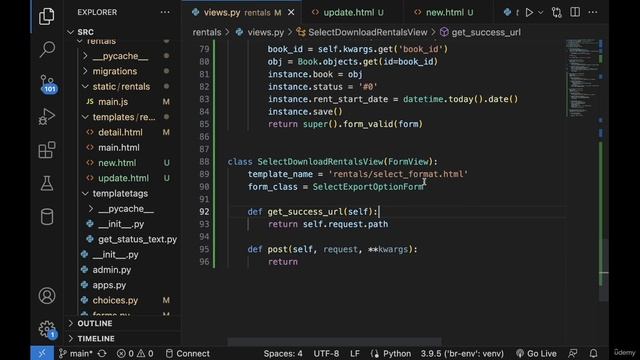Open Run and Debug view

click(47, 117)
